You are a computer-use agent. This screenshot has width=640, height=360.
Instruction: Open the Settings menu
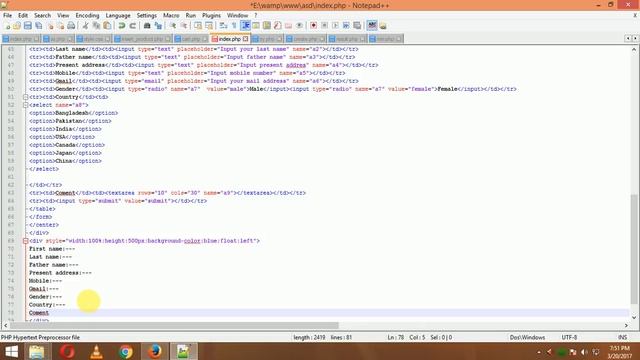click(x=147, y=16)
